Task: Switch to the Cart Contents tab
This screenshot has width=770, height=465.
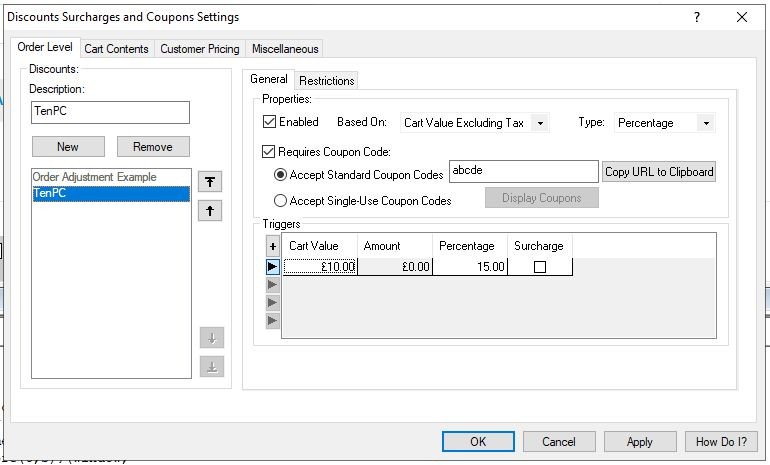Action: [116, 48]
